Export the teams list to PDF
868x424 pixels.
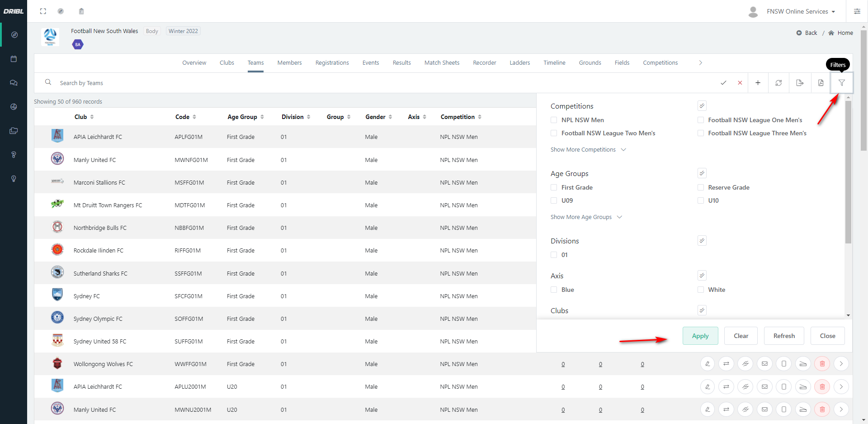point(821,83)
